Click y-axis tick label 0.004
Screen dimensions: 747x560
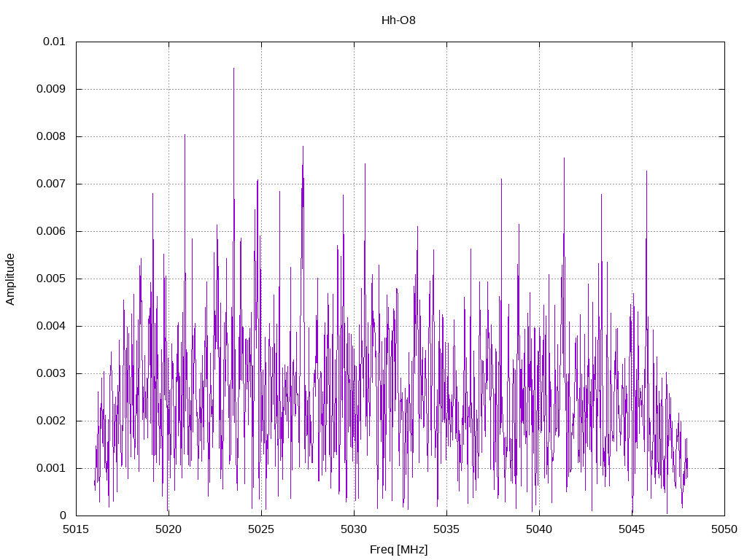pos(51,326)
